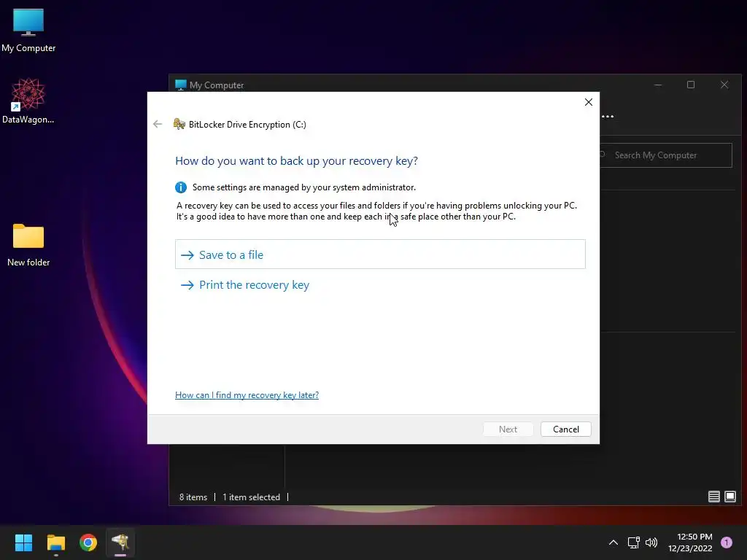Image resolution: width=747 pixels, height=560 pixels.
Task: Open My Computer desktop icon
Action: point(28,31)
